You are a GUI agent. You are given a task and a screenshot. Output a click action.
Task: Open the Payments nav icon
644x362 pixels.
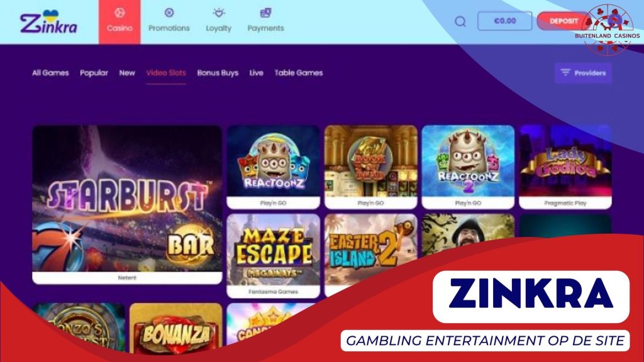(266, 13)
